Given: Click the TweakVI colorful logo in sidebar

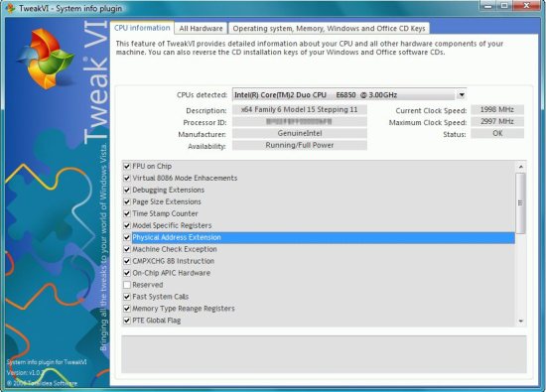Looking at the screenshot, I should click(x=46, y=60).
